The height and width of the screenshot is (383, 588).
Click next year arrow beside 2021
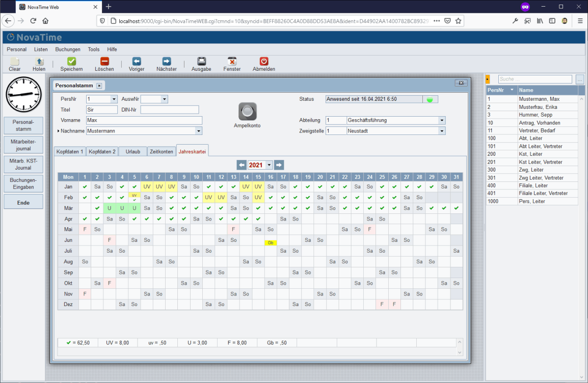(x=279, y=165)
